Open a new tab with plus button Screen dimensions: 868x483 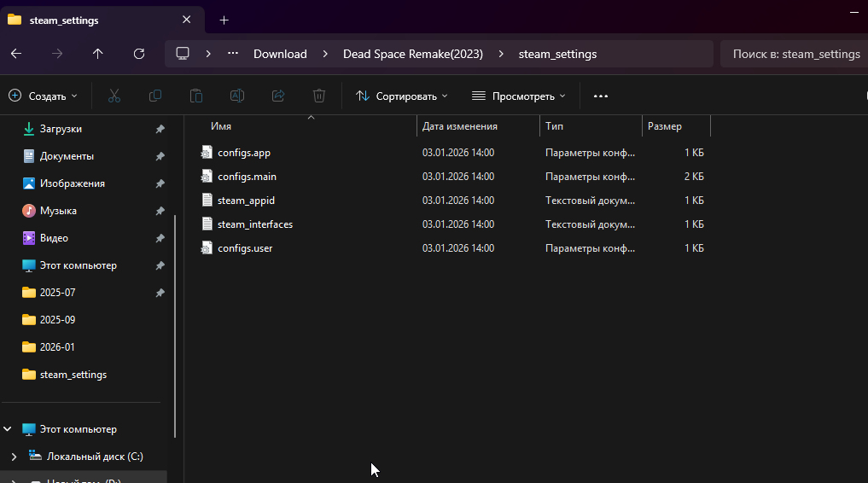click(x=224, y=20)
